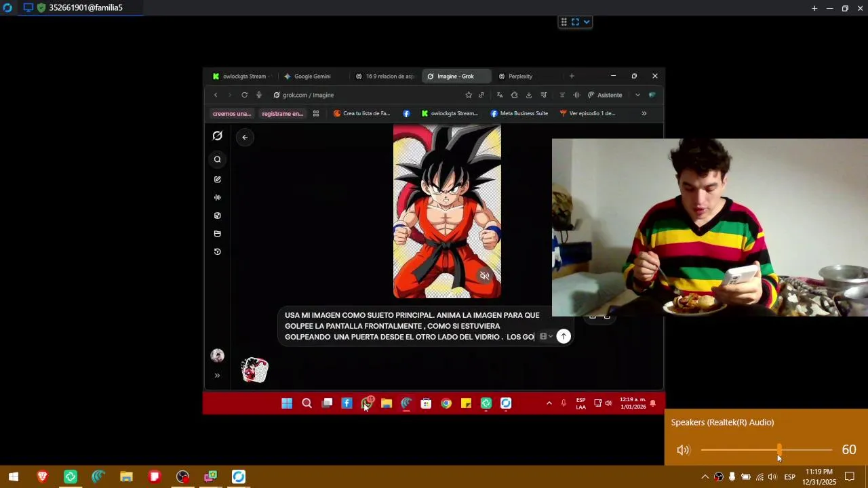
Task: Expand the Grok sidebar with the double chevron
Action: click(218, 375)
